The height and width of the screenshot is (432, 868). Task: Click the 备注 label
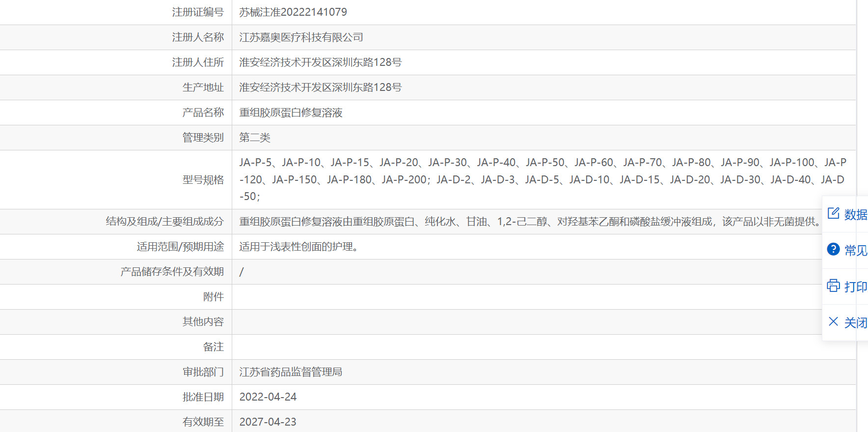214,347
